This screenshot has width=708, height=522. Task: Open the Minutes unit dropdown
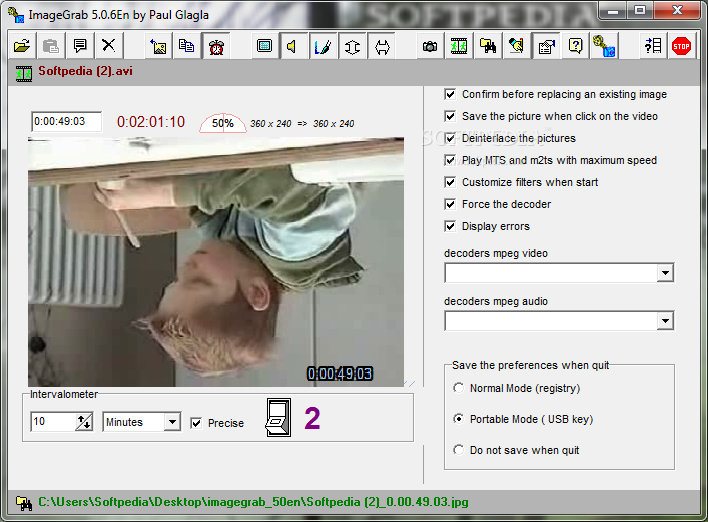(172, 422)
